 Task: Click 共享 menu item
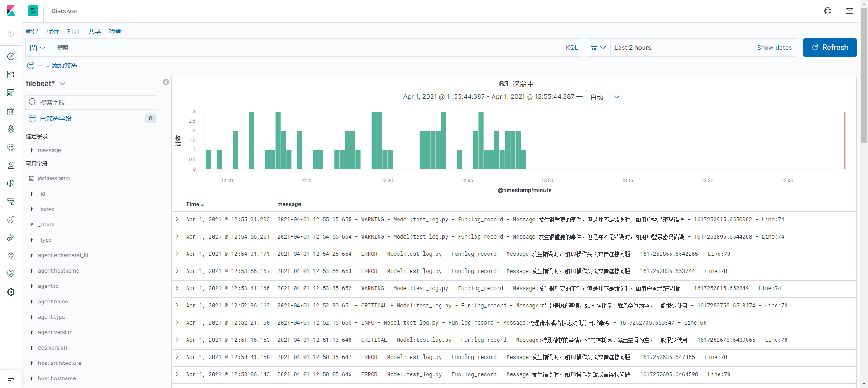coord(95,31)
